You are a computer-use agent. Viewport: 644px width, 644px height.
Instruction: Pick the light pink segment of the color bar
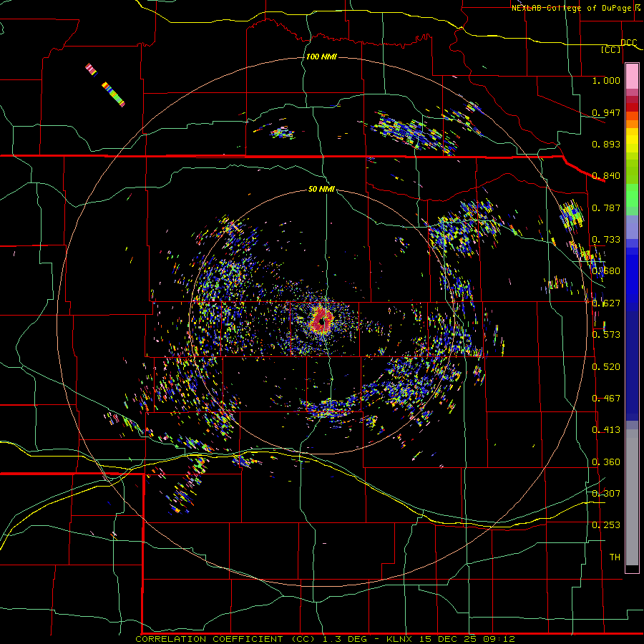click(632, 77)
